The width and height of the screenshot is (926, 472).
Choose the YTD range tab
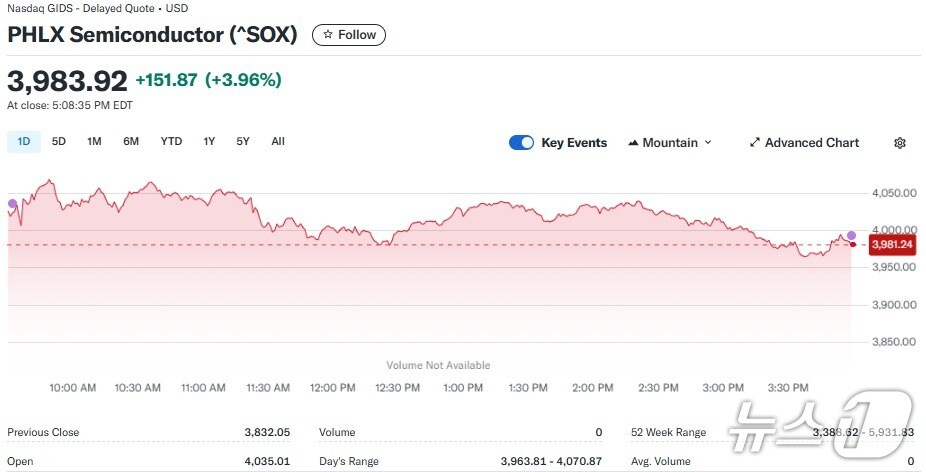[x=171, y=142]
